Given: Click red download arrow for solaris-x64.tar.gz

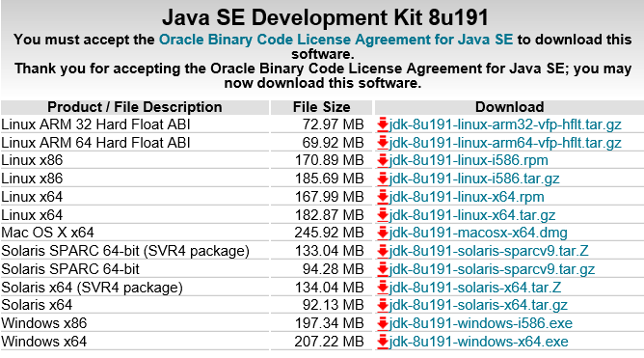Looking at the screenshot, I should 383,305.
